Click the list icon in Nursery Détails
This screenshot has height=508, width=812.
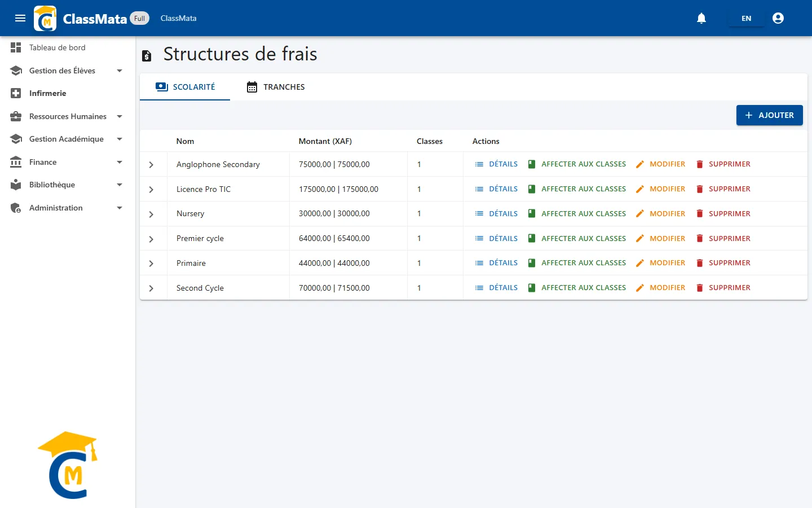click(479, 213)
